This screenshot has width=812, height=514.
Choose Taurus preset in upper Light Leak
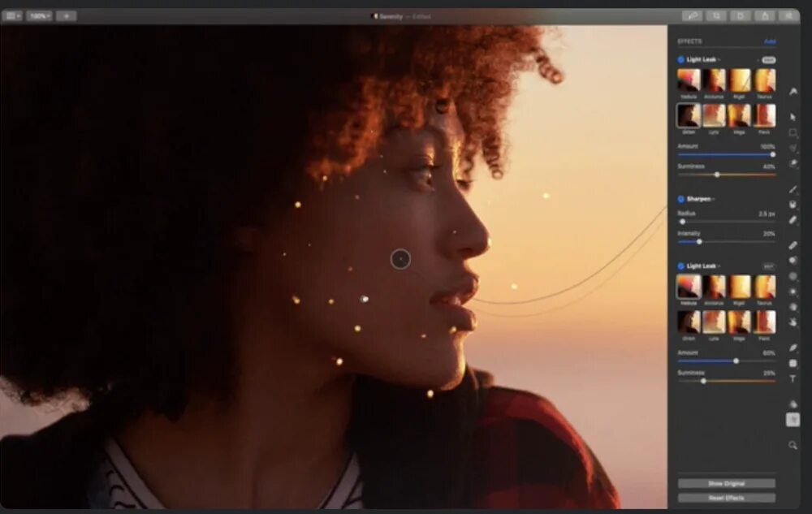[765, 80]
